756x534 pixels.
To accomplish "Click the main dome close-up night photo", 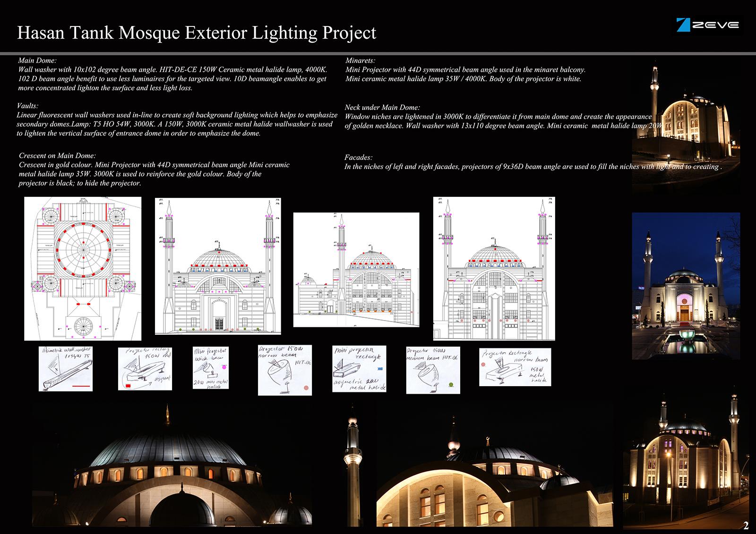I will point(172,465).
